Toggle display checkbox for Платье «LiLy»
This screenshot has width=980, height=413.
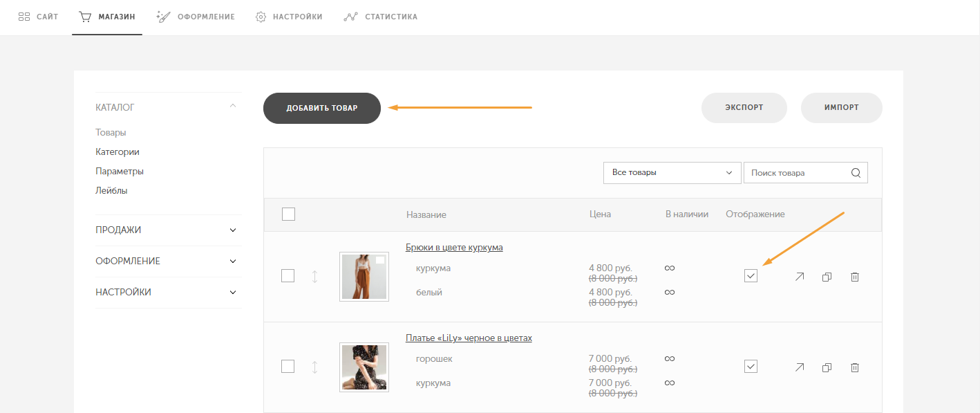(x=751, y=367)
